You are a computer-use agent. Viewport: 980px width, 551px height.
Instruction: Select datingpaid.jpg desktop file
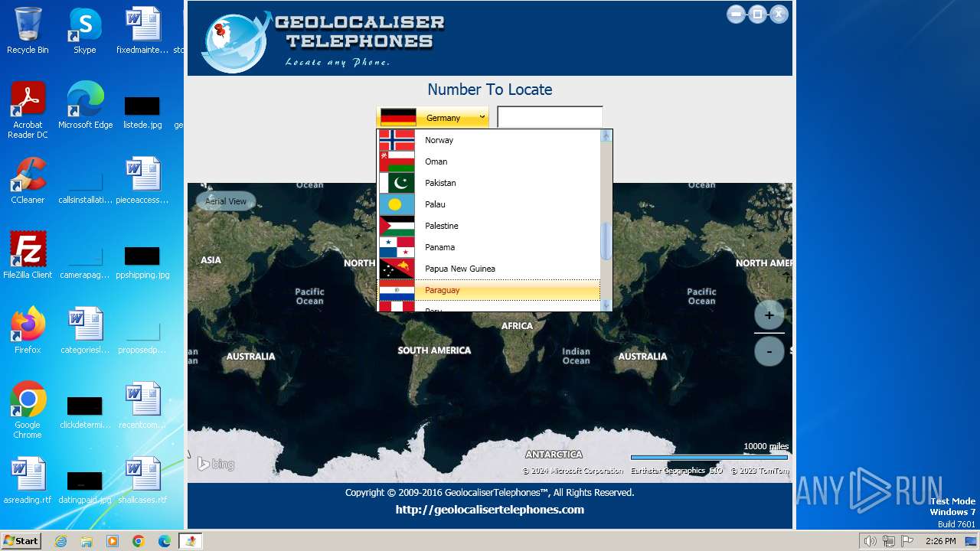(x=85, y=487)
